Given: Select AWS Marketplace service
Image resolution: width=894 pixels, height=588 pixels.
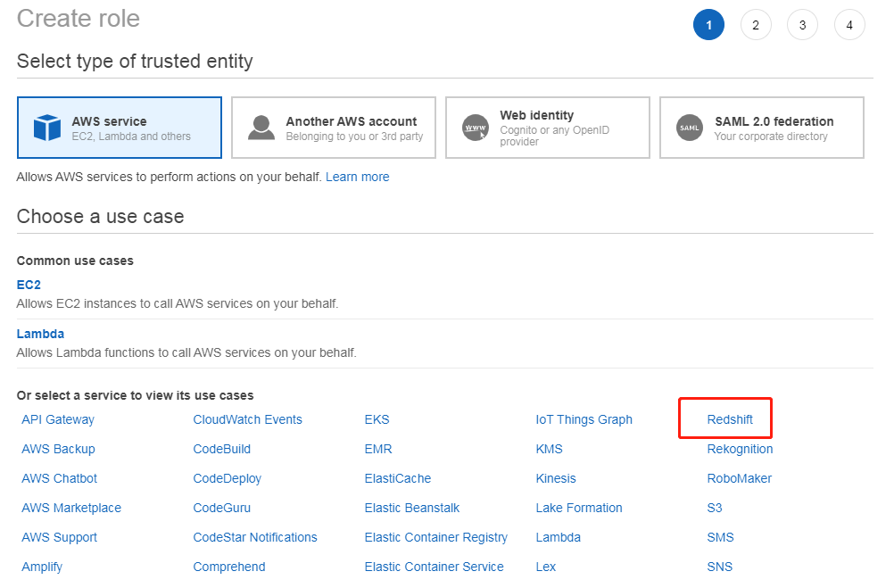Looking at the screenshot, I should pos(71,509).
